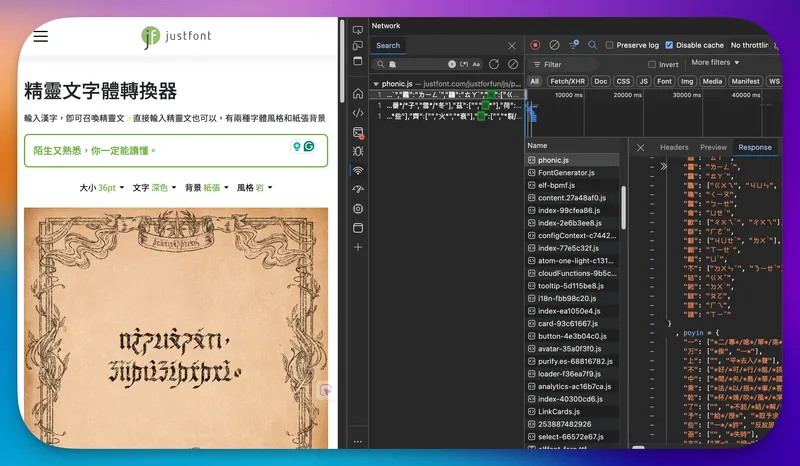
Task: Filter requests by Fetch/XHR
Action: 566,81
